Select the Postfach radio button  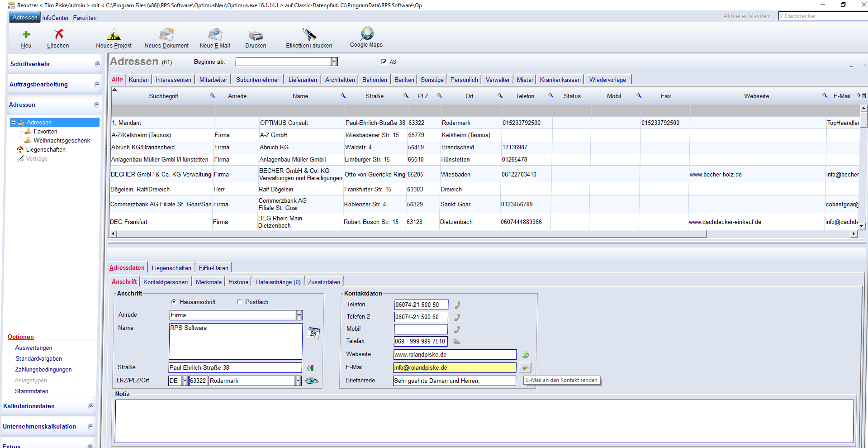[240, 302]
